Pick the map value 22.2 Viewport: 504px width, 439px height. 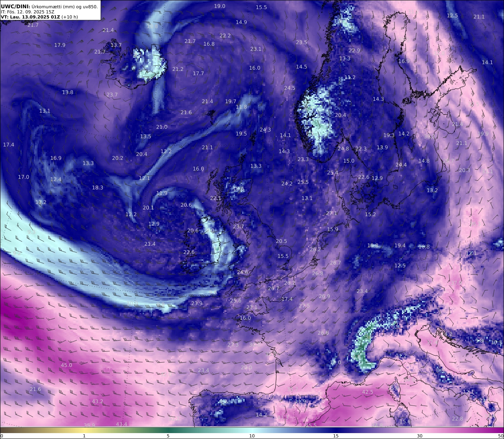pos(225,35)
